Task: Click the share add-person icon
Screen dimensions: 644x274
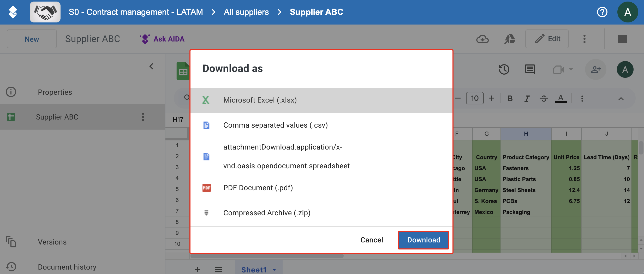Action: point(596,69)
